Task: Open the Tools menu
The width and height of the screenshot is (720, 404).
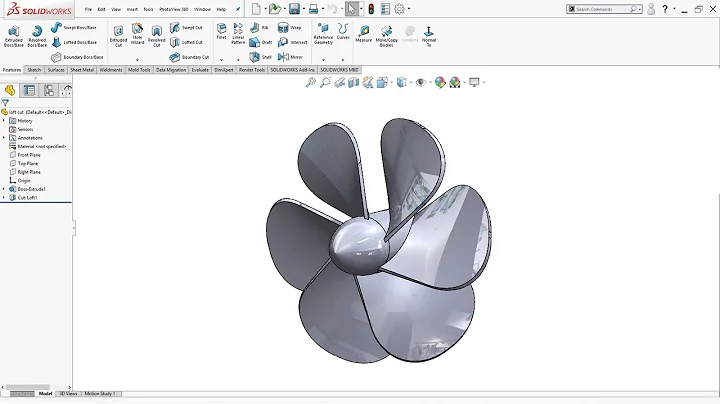Action: pyautogui.click(x=148, y=9)
